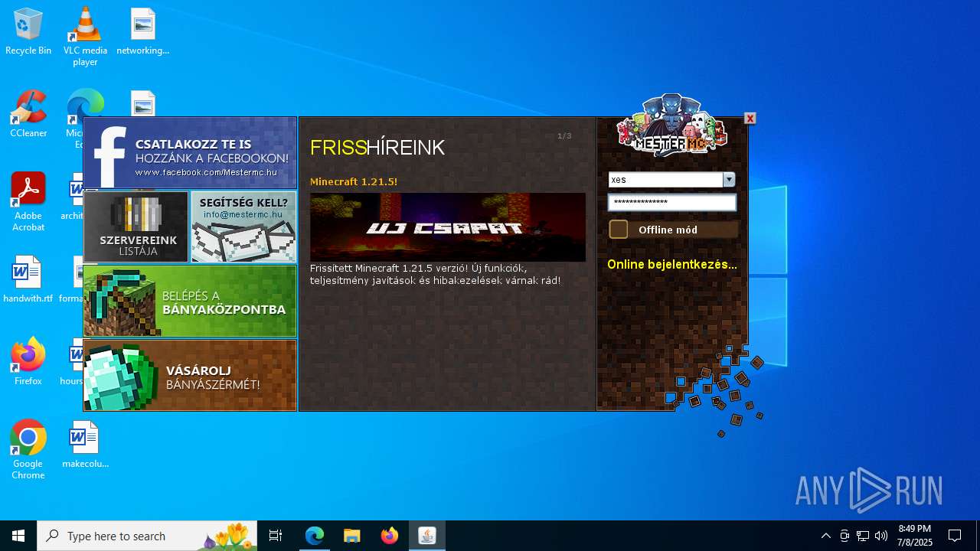Click the taskbar search box
Image resolution: width=980 pixels, height=551 pixels.
click(147, 536)
